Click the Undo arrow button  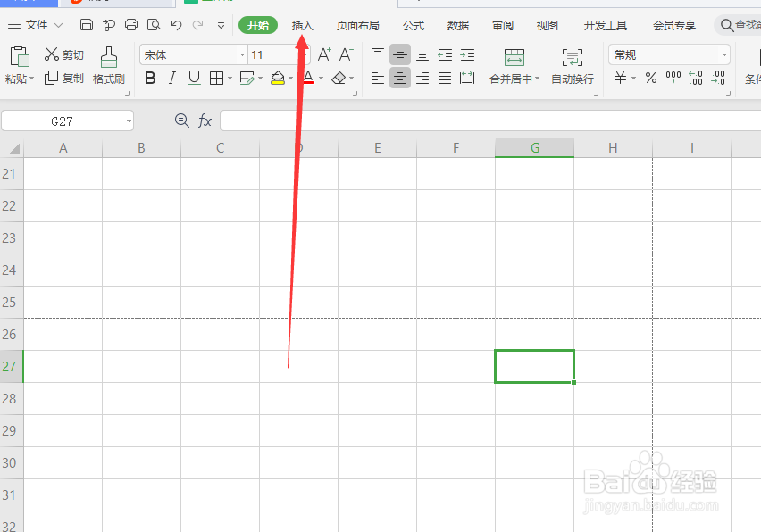click(176, 25)
